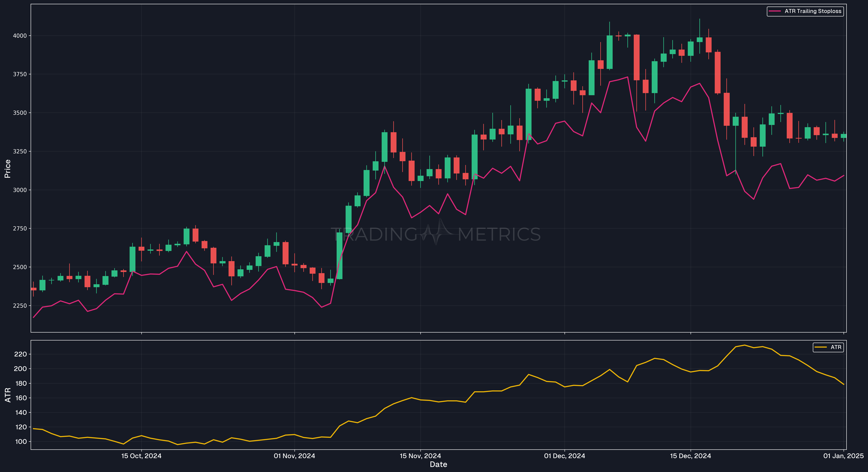Viewport: 868px width, 472px height.
Task: Click the ATR Trailing Stoploss legend label
Action: coord(813,11)
